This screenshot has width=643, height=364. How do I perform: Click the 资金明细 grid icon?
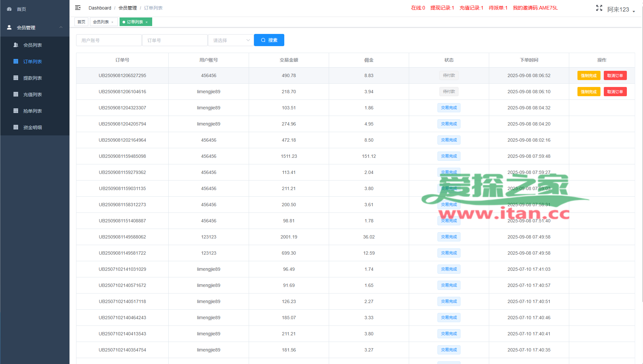16,127
